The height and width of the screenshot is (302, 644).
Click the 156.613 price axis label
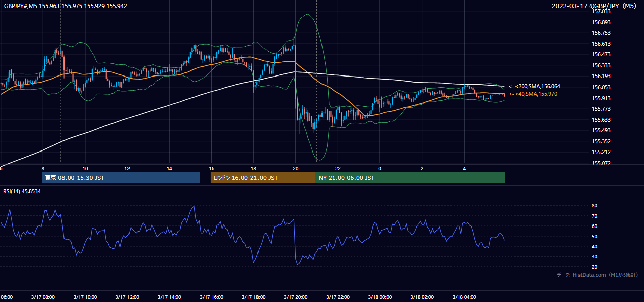(601, 44)
